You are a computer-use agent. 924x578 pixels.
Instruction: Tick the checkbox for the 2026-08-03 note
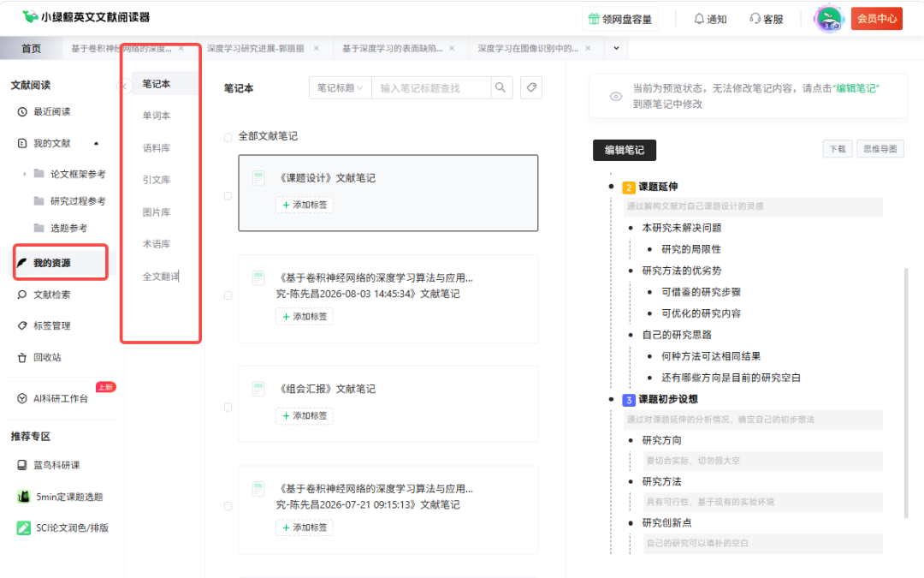pyautogui.click(x=228, y=295)
